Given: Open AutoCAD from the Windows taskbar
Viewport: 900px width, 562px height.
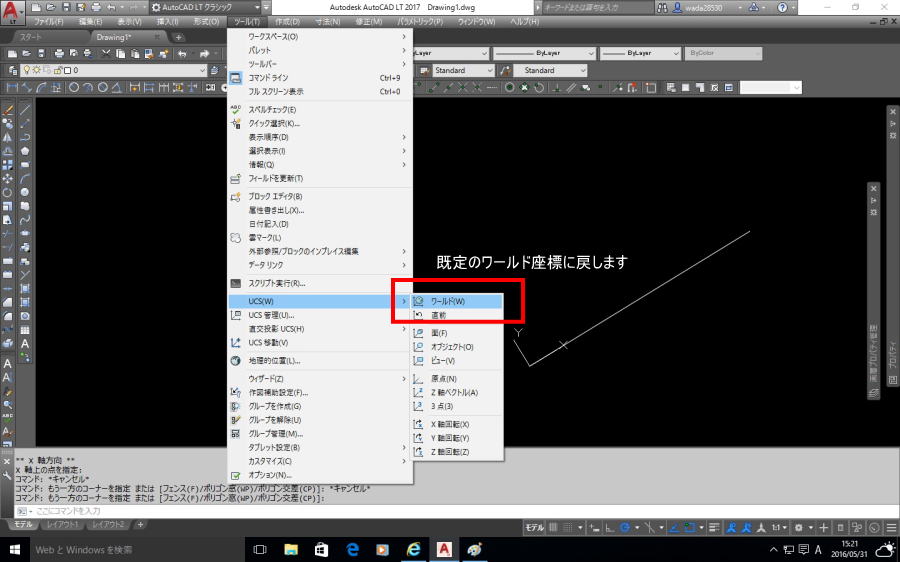Looking at the screenshot, I should click(444, 549).
